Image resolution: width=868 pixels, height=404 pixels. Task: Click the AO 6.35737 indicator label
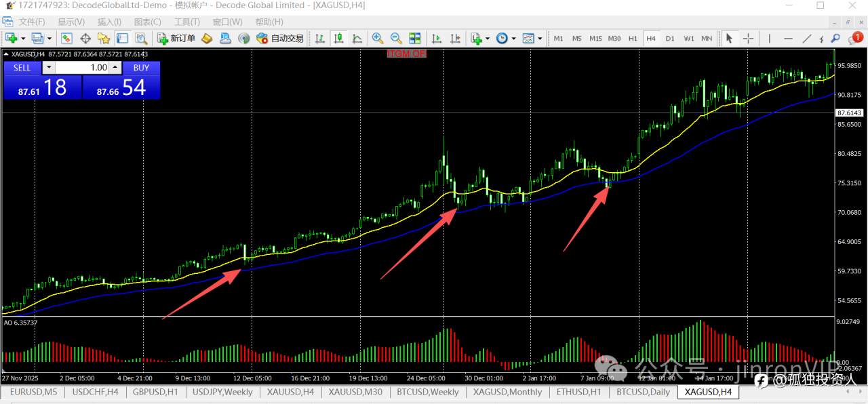20,323
